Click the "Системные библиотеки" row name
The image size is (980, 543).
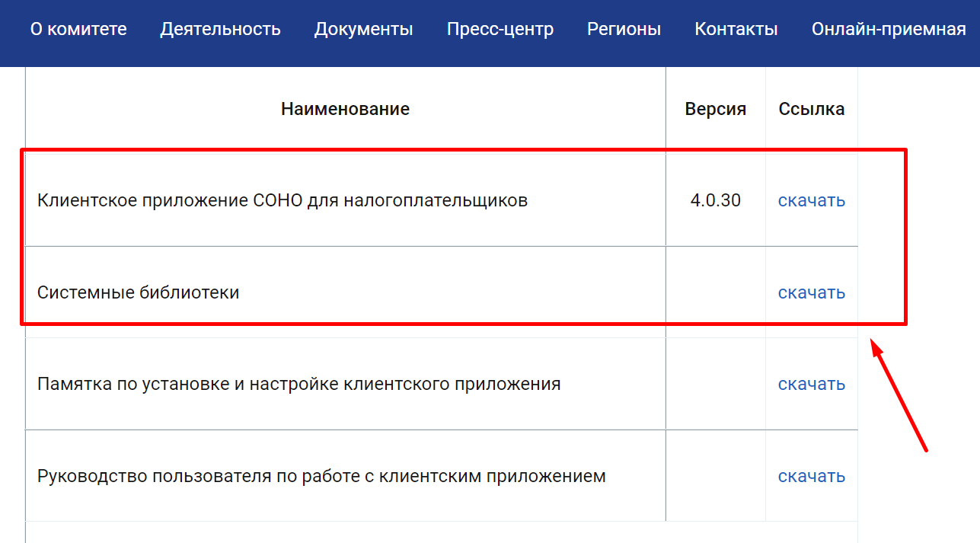coord(138,292)
